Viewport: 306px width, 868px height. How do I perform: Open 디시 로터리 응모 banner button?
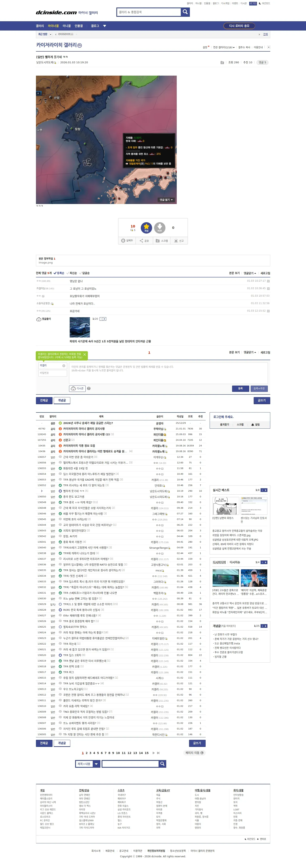(239, 26)
